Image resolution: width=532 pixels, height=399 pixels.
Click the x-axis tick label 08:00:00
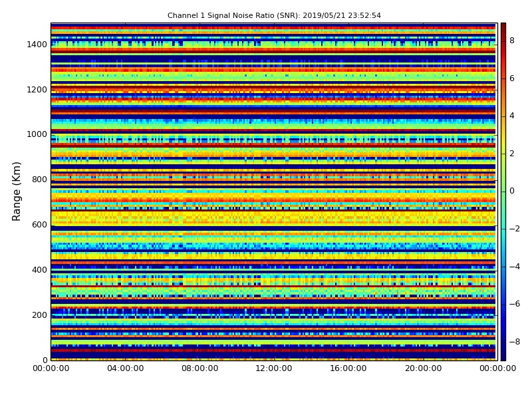pos(200,368)
